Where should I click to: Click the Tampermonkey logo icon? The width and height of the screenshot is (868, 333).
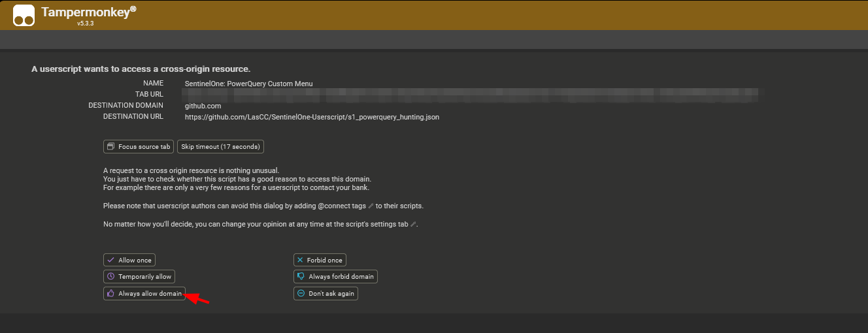point(24,16)
